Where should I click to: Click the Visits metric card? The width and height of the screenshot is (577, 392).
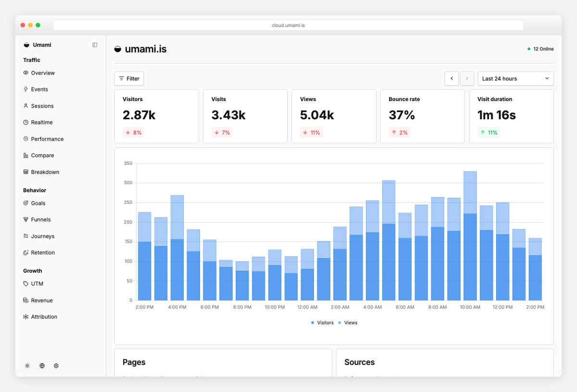point(245,116)
